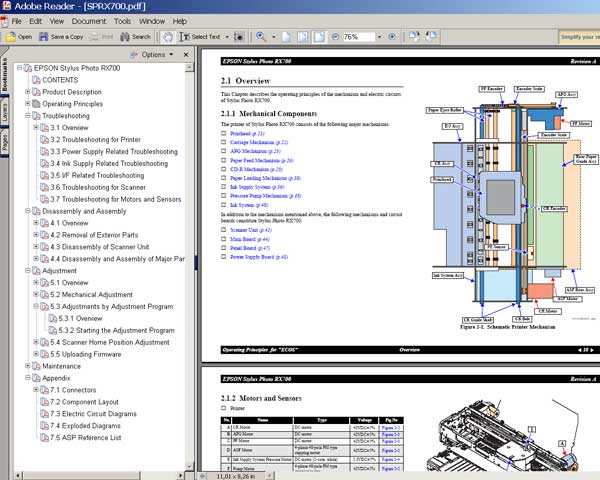Collapse the Troubleshooting bookmark
The image size is (600, 480).
28,115
